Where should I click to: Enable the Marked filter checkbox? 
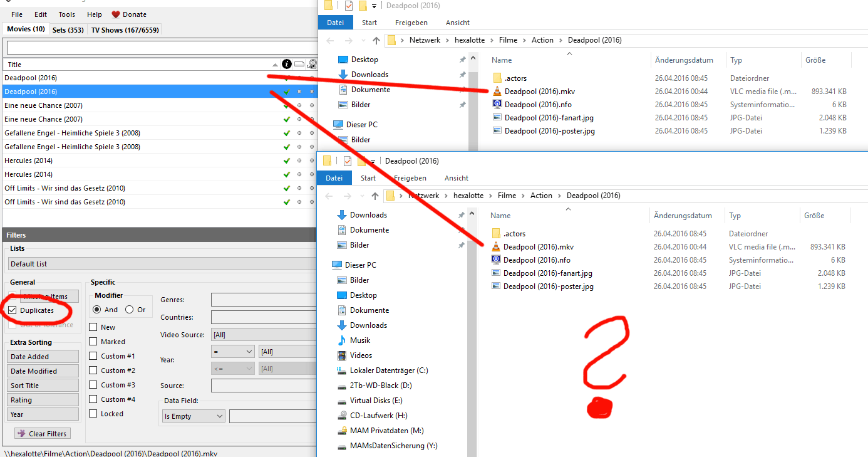pos(93,342)
